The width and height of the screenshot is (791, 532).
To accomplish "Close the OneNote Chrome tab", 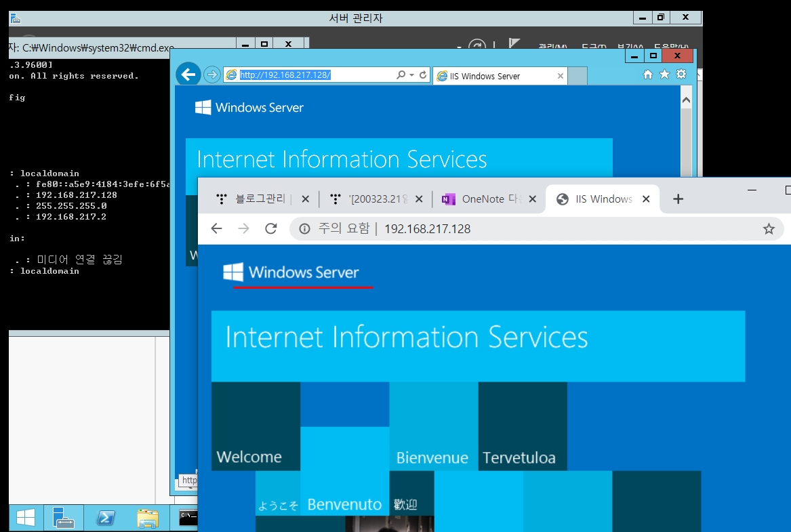I will point(532,199).
